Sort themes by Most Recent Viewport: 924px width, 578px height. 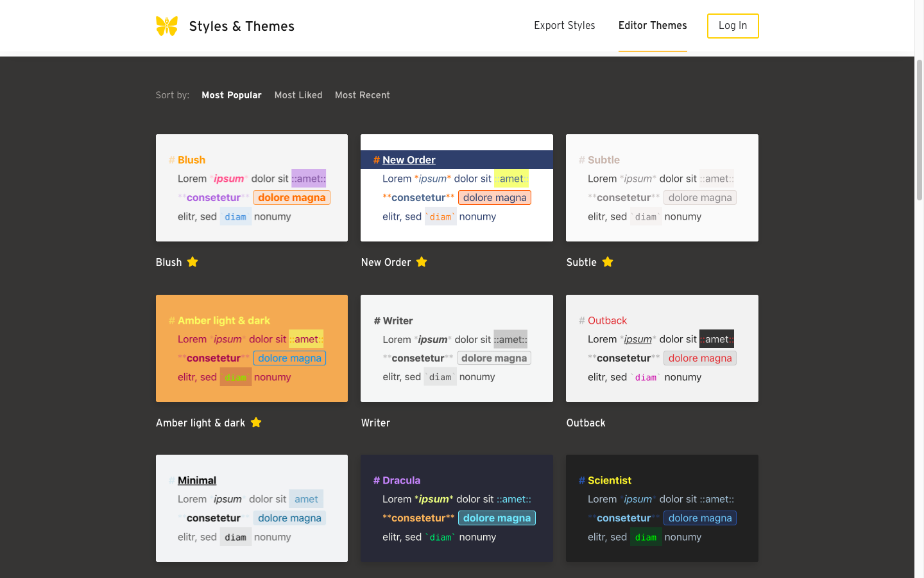pyautogui.click(x=362, y=95)
